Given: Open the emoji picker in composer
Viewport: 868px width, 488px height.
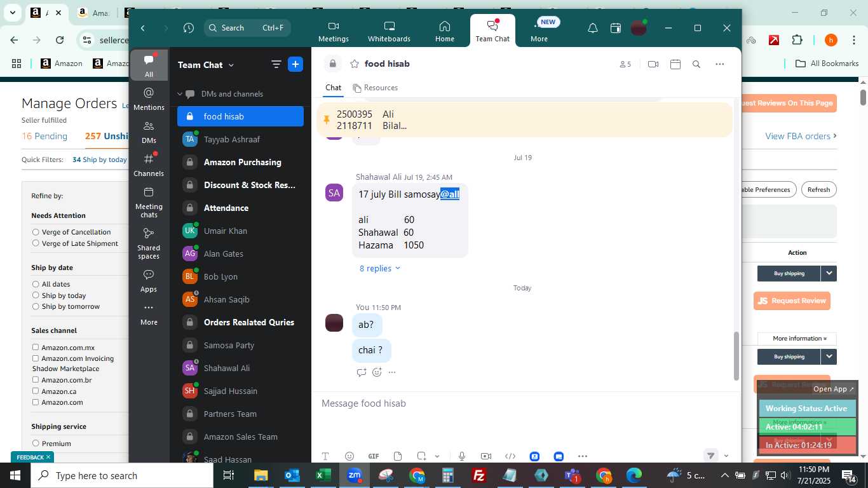Looking at the screenshot, I should (349, 456).
